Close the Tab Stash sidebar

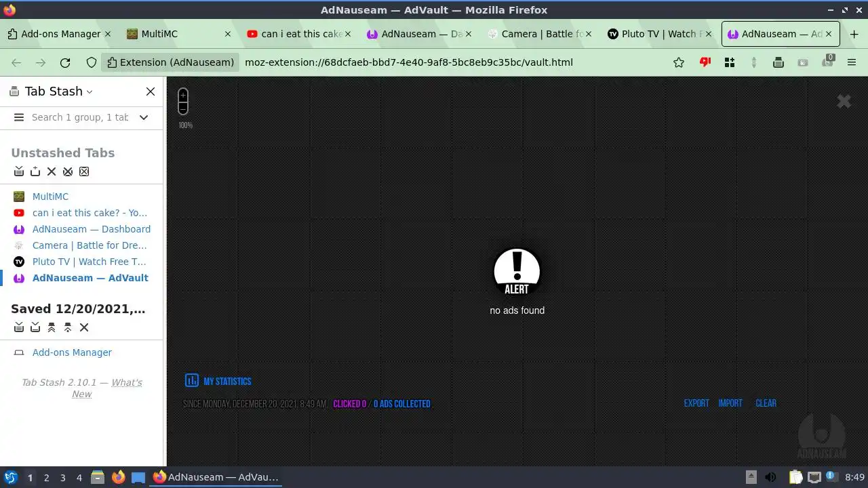click(151, 91)
